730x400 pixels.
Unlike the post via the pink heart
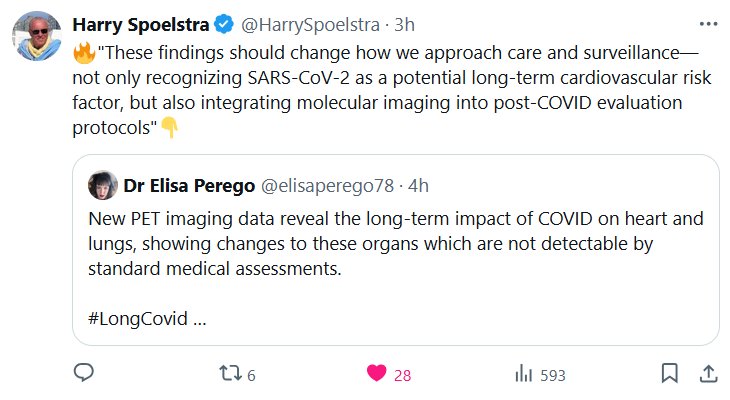376,374
